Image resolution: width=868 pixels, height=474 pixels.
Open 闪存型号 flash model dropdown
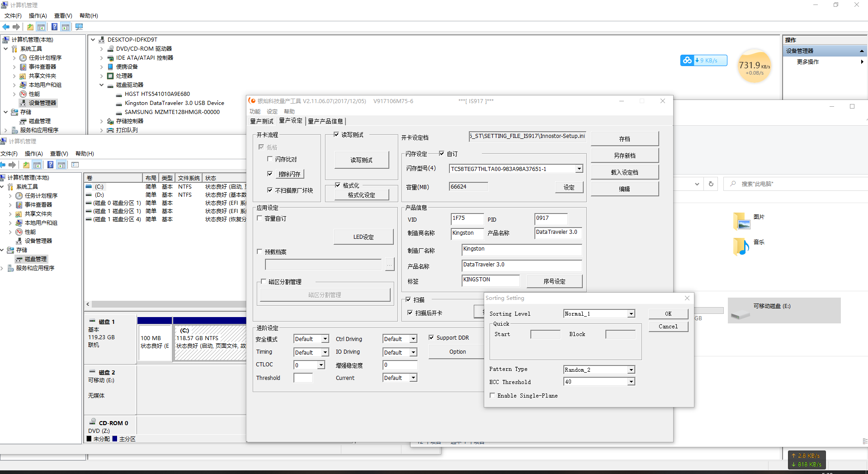579,169
